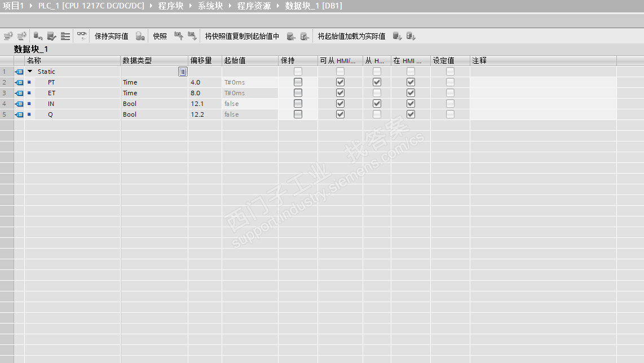Image resolution: width=644 pixels, height=363 pixels.
Task: Click the Reset start values icon
Action: pos(38,36)
